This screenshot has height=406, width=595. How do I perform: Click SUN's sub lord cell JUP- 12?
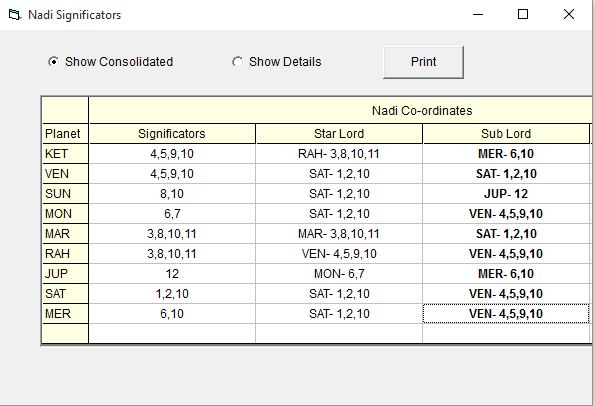tap(506, 194)
